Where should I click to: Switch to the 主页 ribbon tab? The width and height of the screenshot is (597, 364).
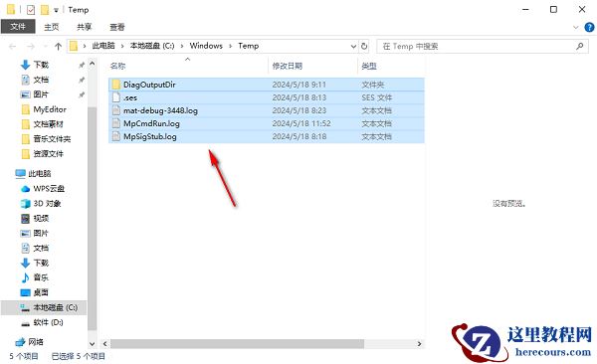(52, 27)
